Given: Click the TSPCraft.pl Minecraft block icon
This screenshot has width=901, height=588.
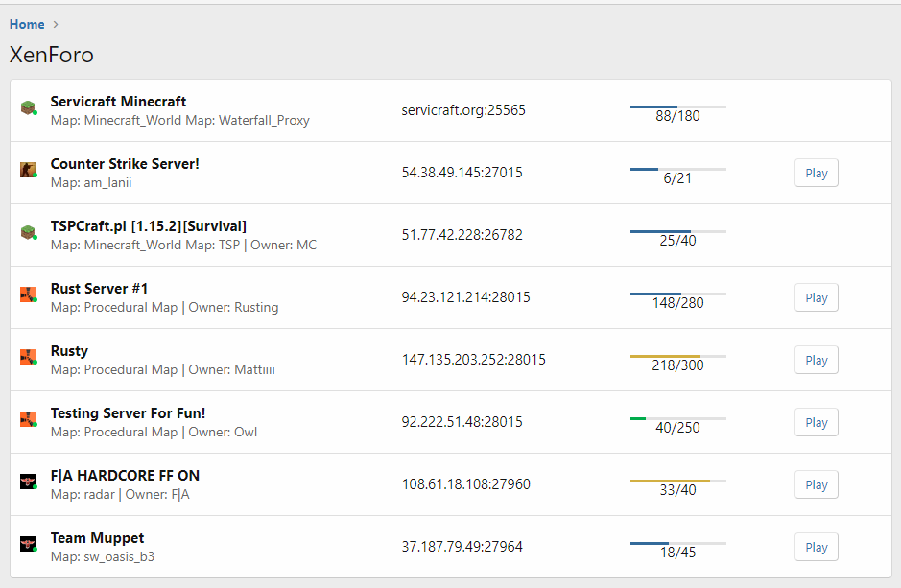Looking at the screenshot, I should [28, 233].
